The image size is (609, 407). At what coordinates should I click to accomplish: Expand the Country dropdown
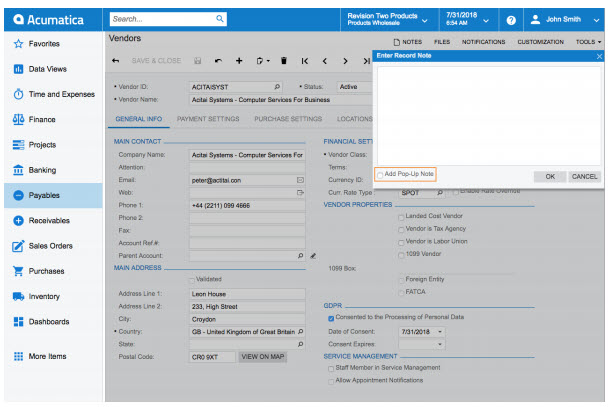tap(300, 330)
